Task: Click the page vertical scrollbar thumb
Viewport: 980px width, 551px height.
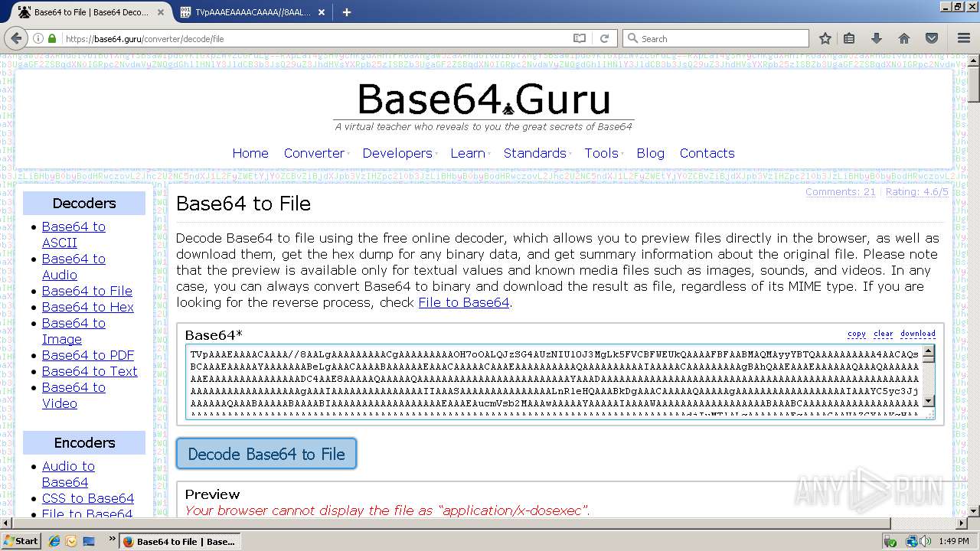Action: pyautogui.click(x=974, y=83)
